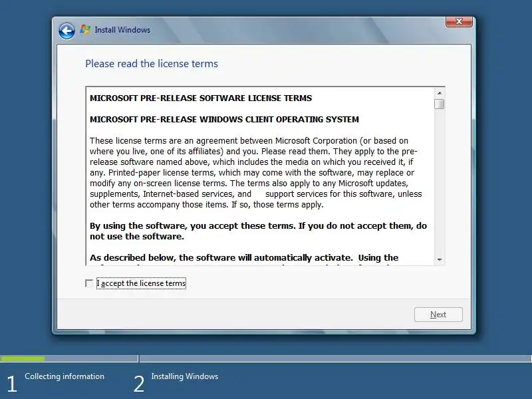532x399 pixels.
Task: Click the license scrollbar down arrow
Action: point(440,259)
